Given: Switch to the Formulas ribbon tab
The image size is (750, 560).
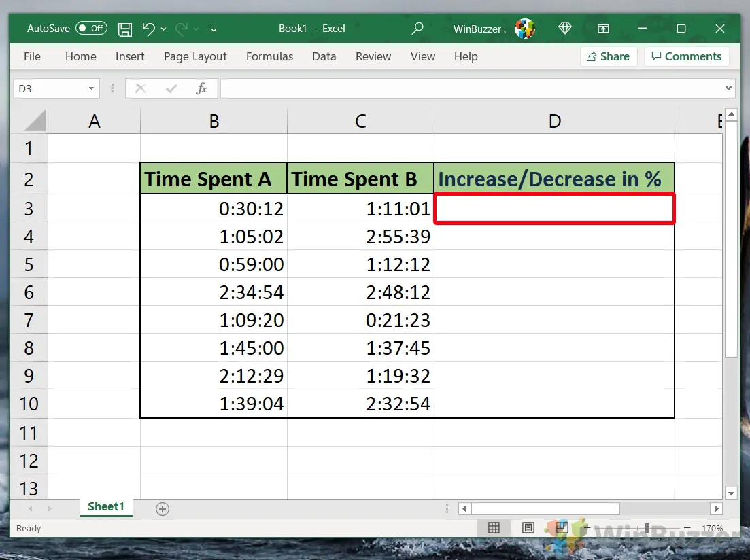Looking at the screenshot, I should (269, 57).
